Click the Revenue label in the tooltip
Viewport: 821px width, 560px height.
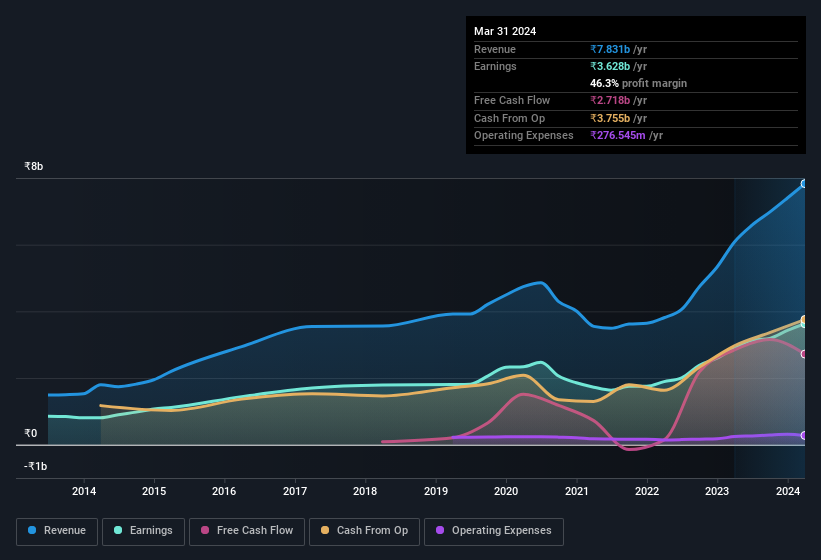(x=495, y=49)
